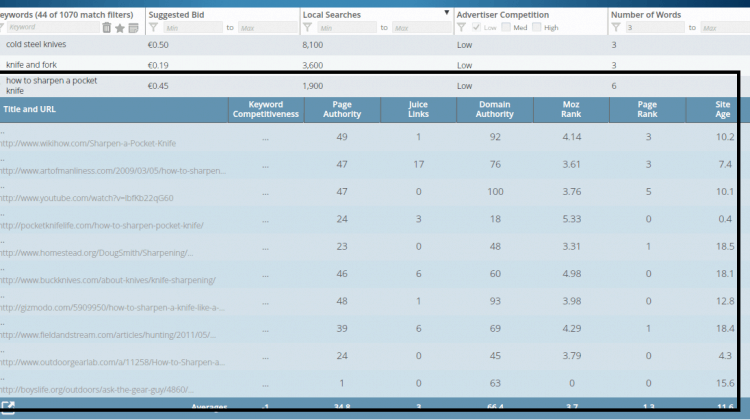
Task: Click the 8,100 local searches value
Action: coord(312,44)
